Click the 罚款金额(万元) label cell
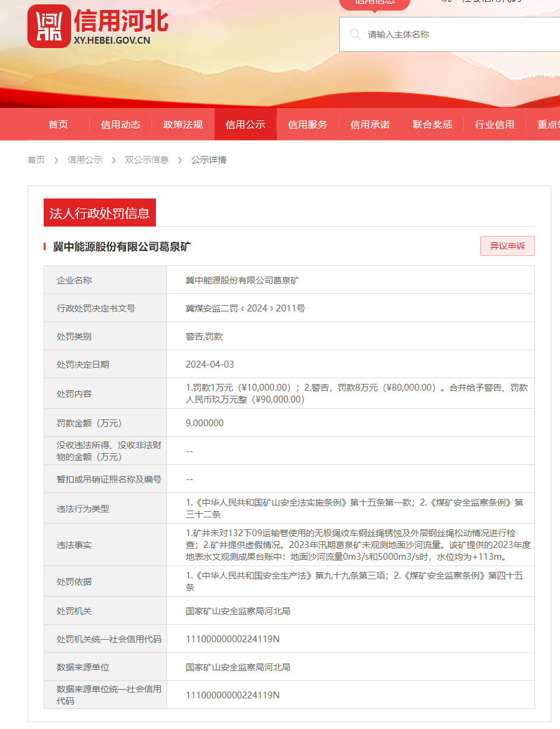The image size is (560, 729). [105, 423]
